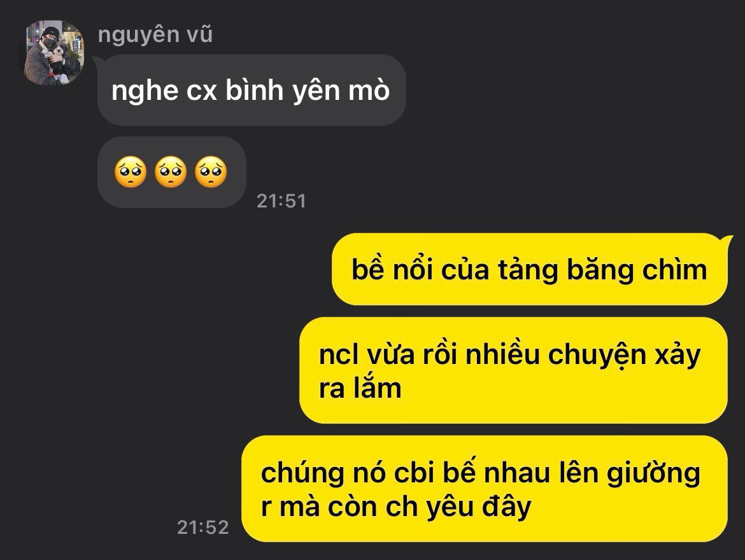Click the middle pleading face emoji
745x560 pixels.
(x=171, y=172)
